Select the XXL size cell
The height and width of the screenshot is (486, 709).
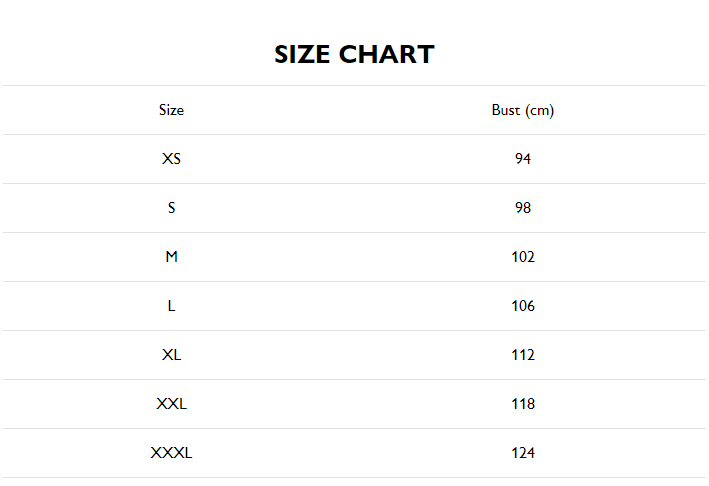pos(171,404)
